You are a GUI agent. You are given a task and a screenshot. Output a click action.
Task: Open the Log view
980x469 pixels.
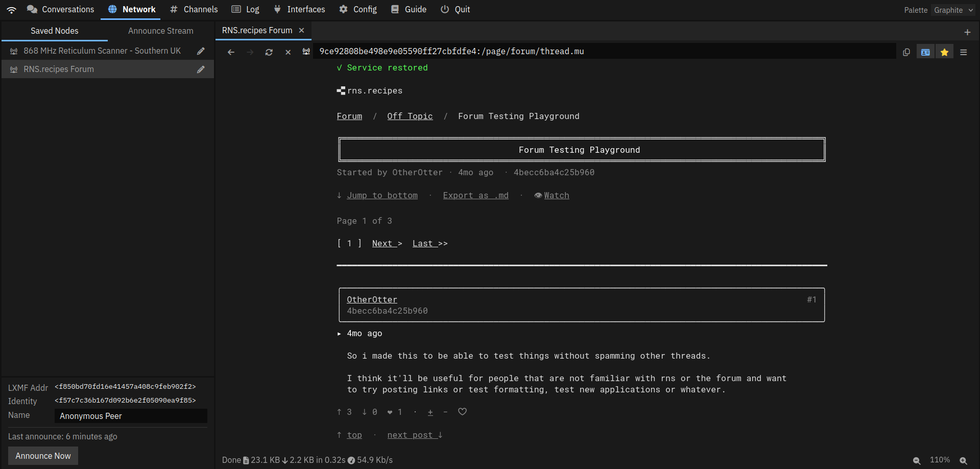[x=245, y=10]
